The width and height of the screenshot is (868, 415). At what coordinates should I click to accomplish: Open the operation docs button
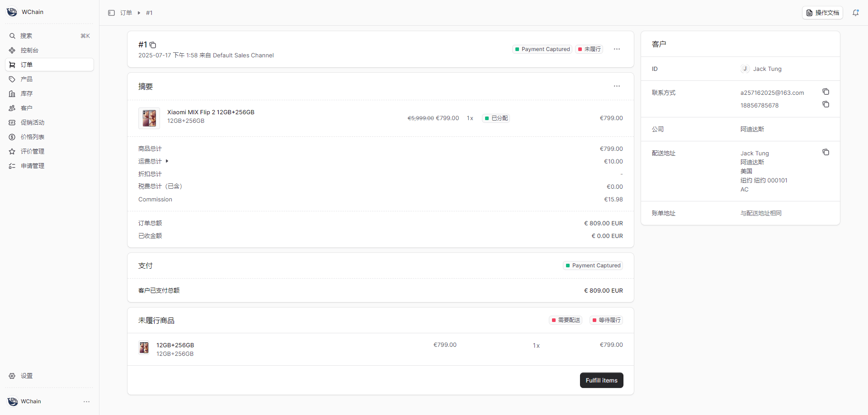point(822,13)
